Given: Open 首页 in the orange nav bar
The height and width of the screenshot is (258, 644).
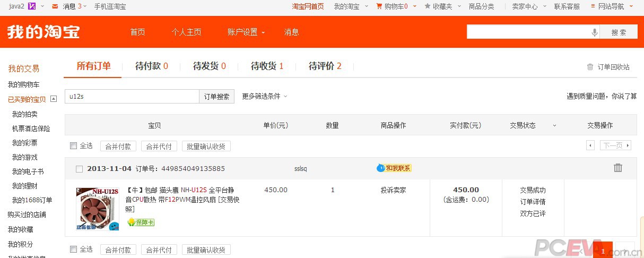Looking at the screenshot, I should [138, 32].
